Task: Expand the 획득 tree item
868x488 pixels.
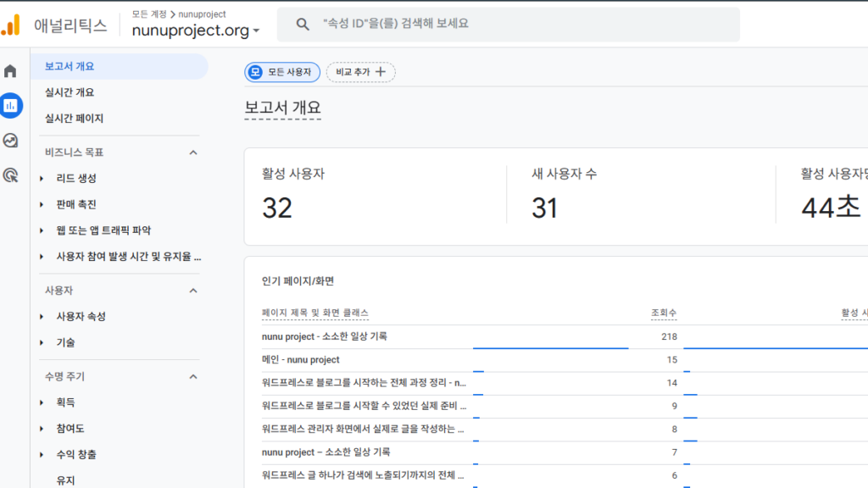Action: click(x=42, y=402)
